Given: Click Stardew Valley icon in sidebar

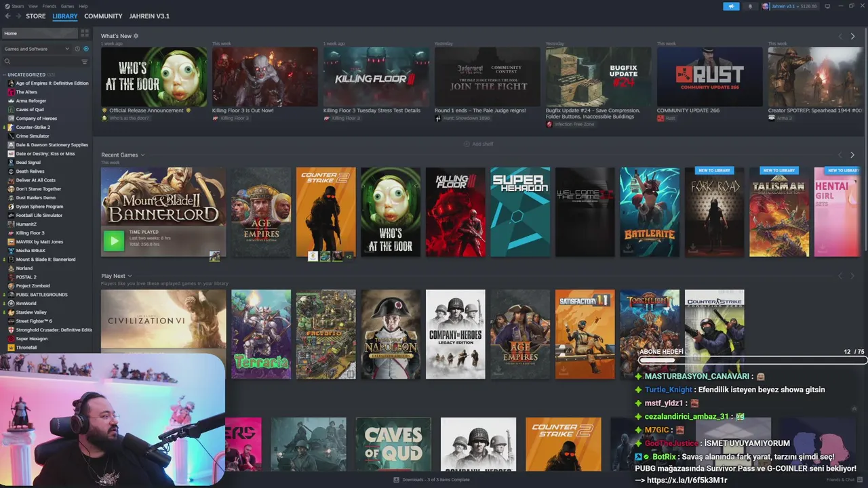Looking at the screenshot, I should click(x=11, y=312).
